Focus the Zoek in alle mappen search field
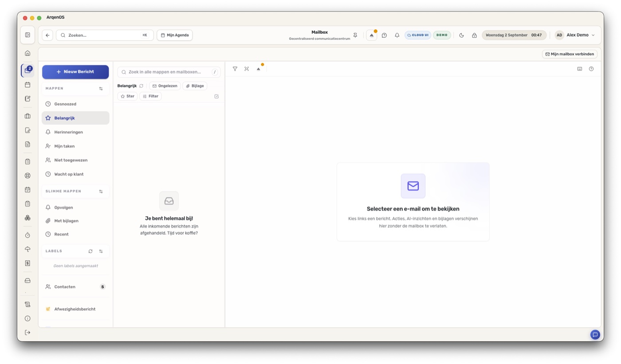 coord(169,72)
